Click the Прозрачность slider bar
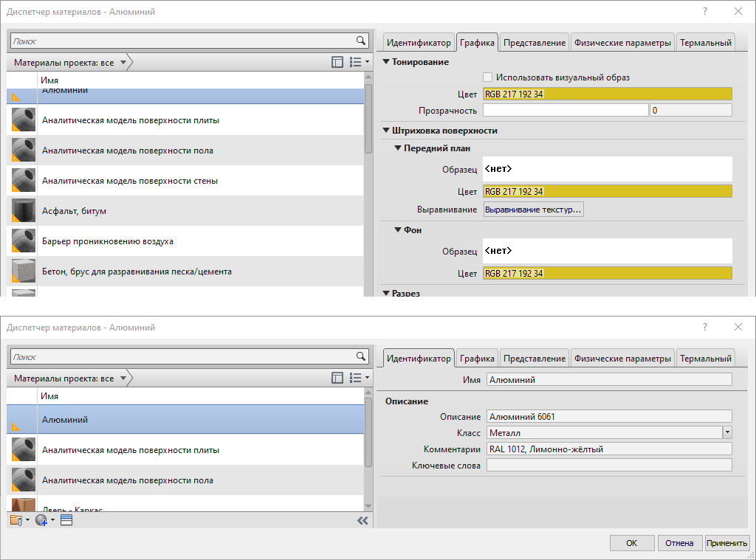The width and height of the screenshot is (756, 560). point(565,110)
